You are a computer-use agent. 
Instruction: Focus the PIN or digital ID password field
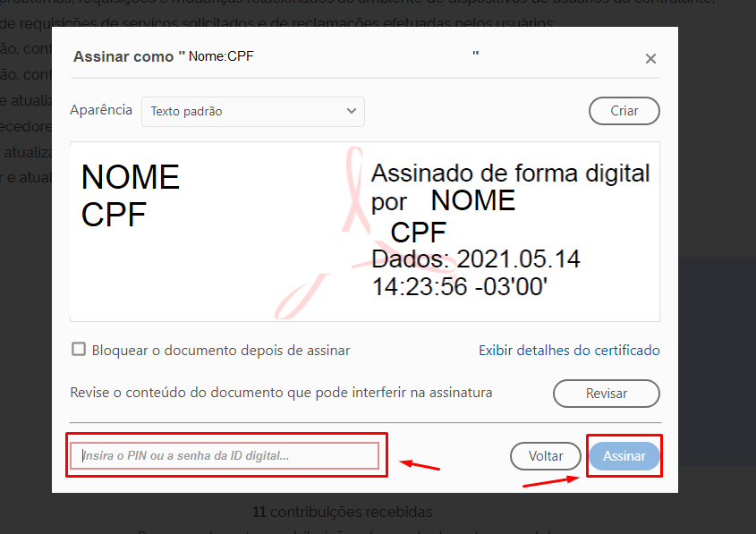[225, 456]
